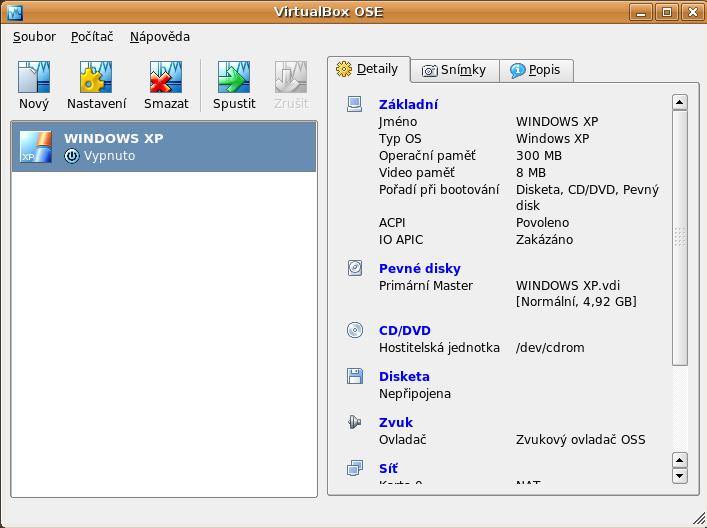Click the '8 MB' video memory value
Viewport: 707px width, 528px height.
[x=531, y=173]
